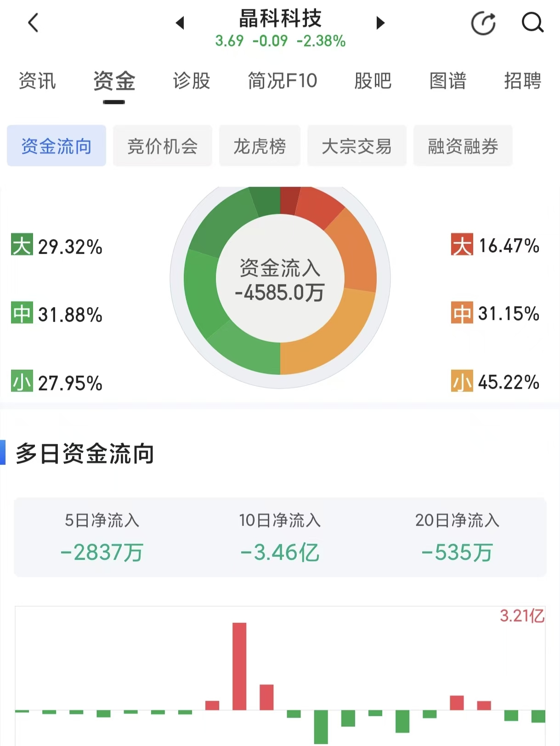Open the 龙虎榜 sub-tab
Image resolution: width=560 pixels, height=746 pixels.
pos(260,146)
